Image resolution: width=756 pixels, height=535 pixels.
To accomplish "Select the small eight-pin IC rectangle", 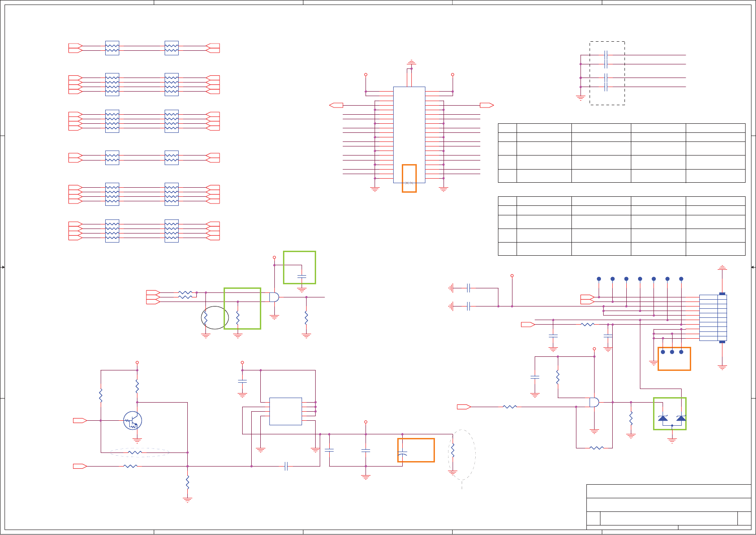I will [x=286, y=411].
